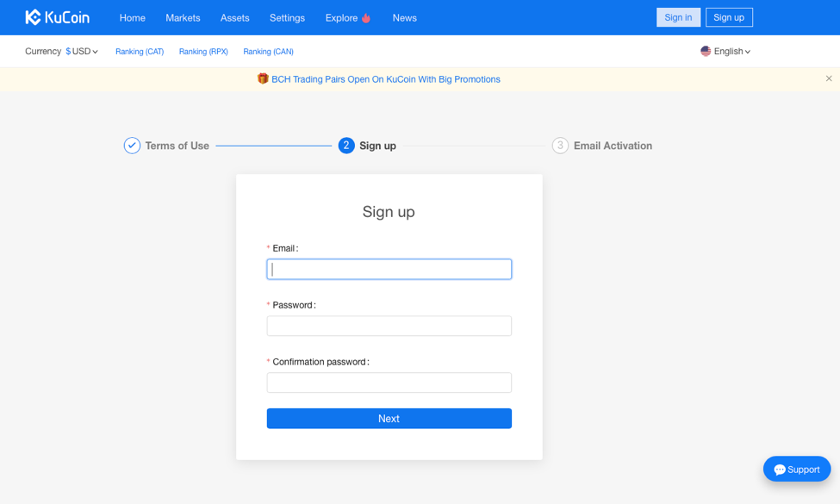Click the Support chat bubble icon
This screenshot has width=840, height=504.
pyautogui.click(x=780, y=470)
